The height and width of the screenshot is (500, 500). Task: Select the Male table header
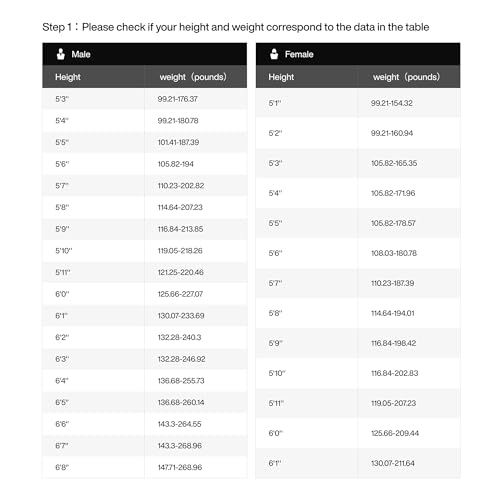[145, 54]
